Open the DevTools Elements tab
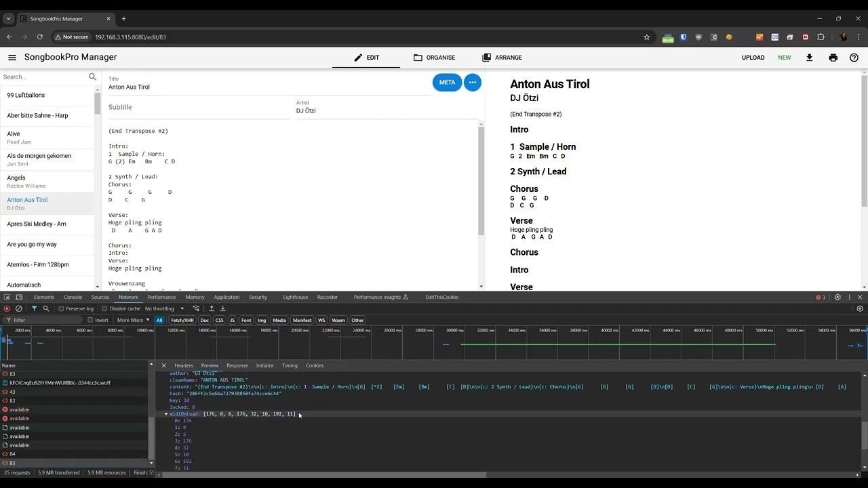 pos(44,297)
